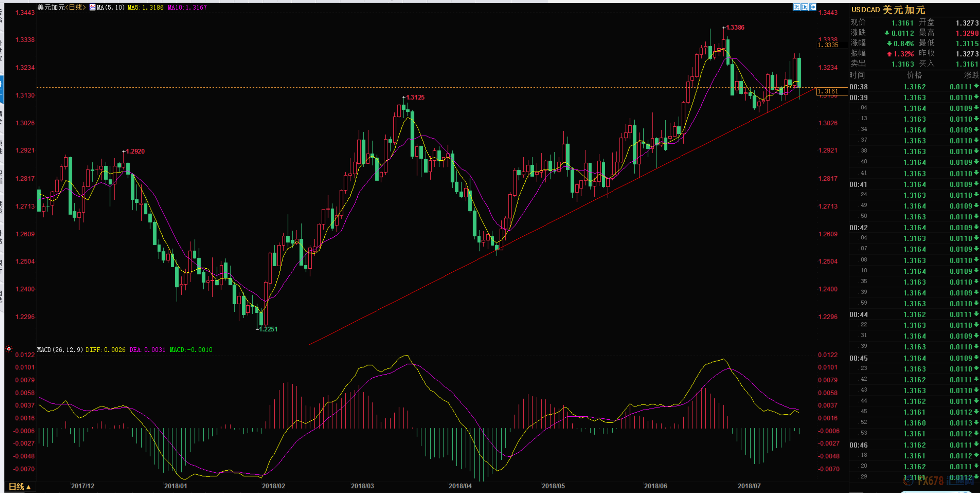980x493 pixels.
Task: Click the 最低 value 1.3115
Action: 967,44
